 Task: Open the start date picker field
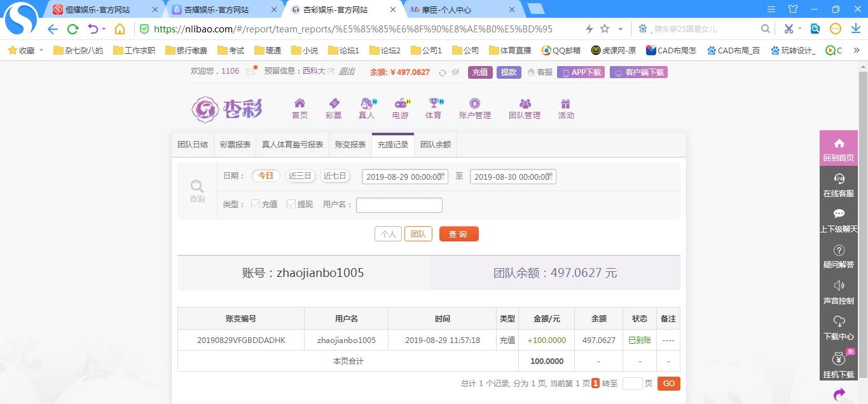404,177
